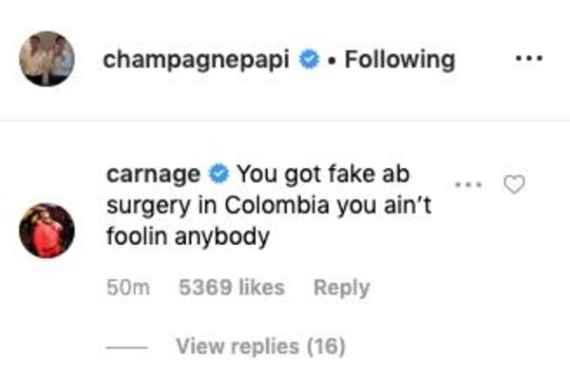Go to the champagnepapi username

pos(197,61)
